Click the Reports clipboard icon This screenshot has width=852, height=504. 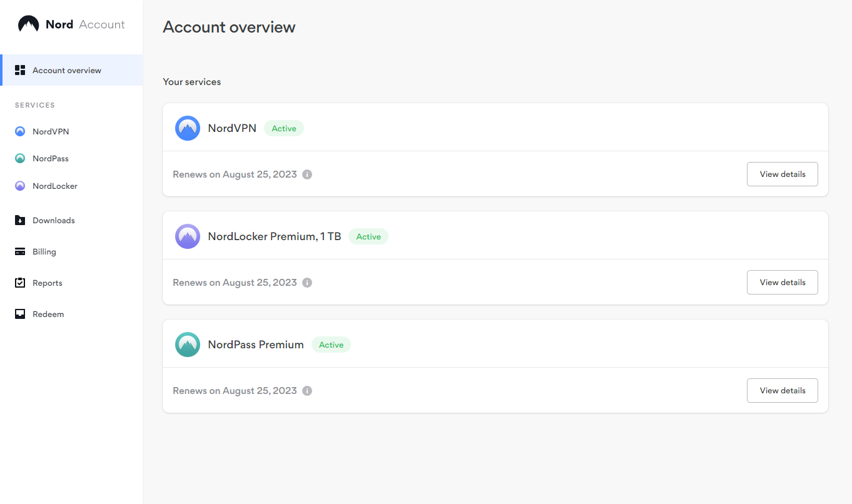point(20,283)
